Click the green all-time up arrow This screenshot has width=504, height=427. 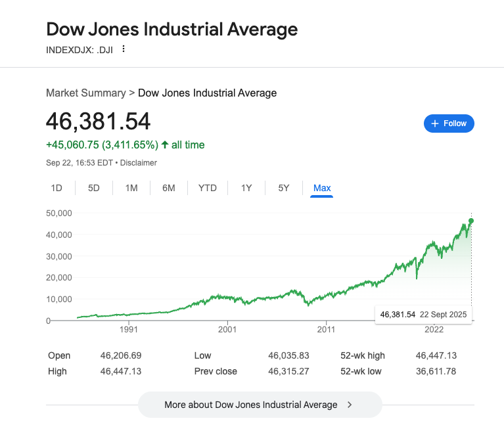click(164, 145)
